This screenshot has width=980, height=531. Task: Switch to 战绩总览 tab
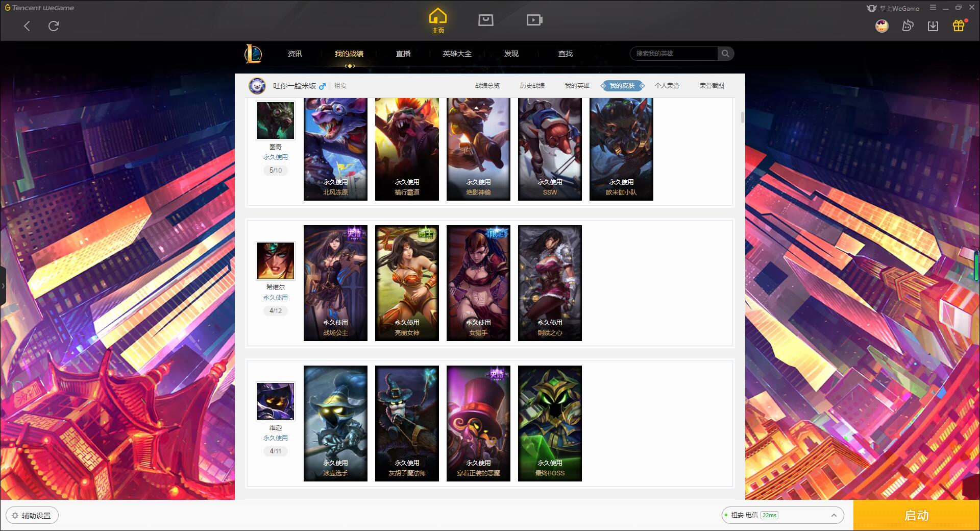(x=487, y=86)
